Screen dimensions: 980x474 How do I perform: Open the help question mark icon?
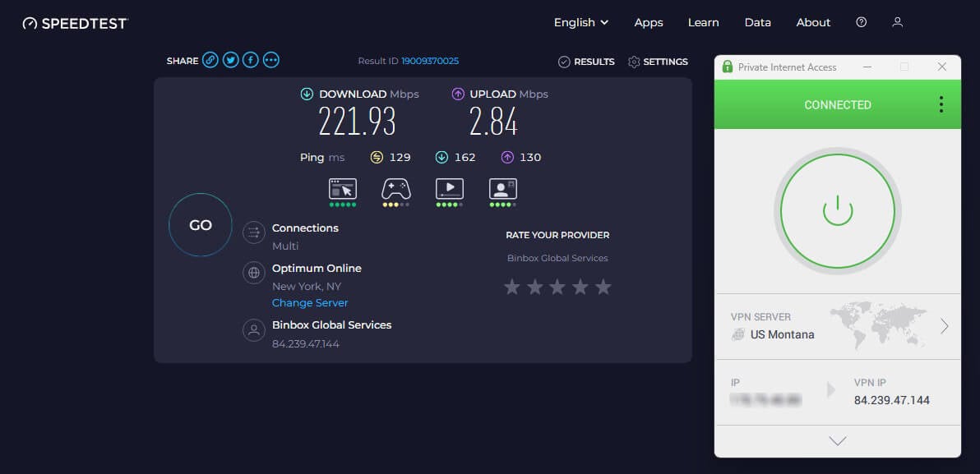(x=861, y=22)
